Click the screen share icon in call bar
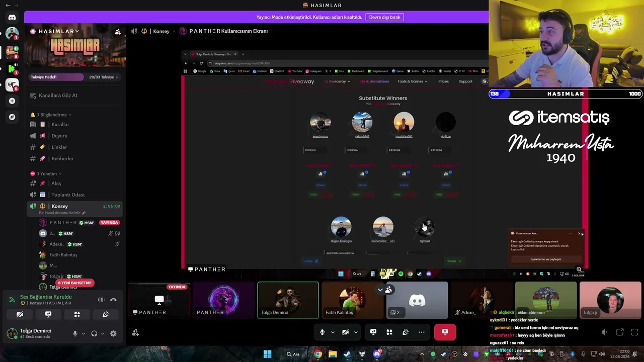The height and width of the screenshot is (362, 644). [x=373, y=332]
